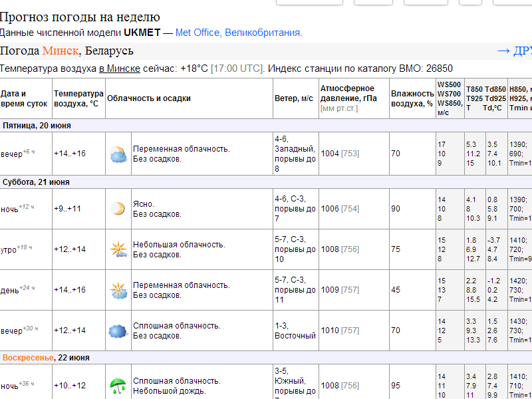Click the wind cell with gusts up to 11
Screen dimensions: 532x399
(295, 290)
